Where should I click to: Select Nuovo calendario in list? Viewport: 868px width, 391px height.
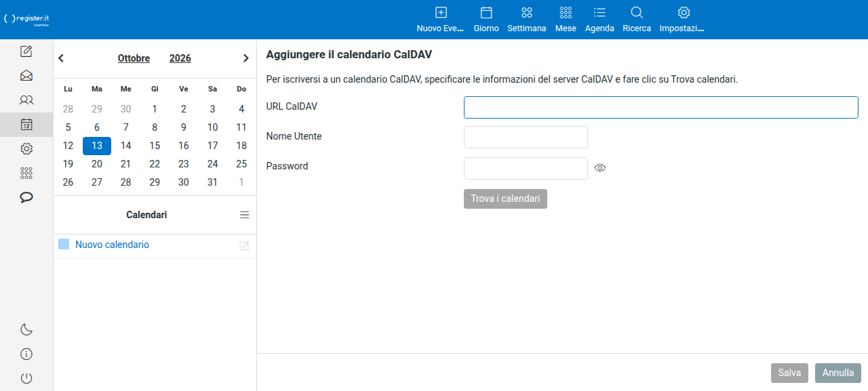pos(112,245)
